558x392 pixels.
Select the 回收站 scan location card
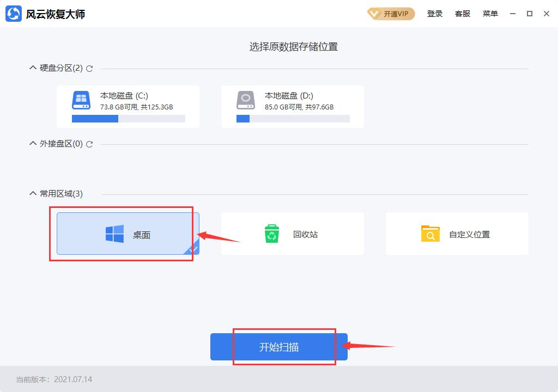pyautogui.click(x=293, y=232)
